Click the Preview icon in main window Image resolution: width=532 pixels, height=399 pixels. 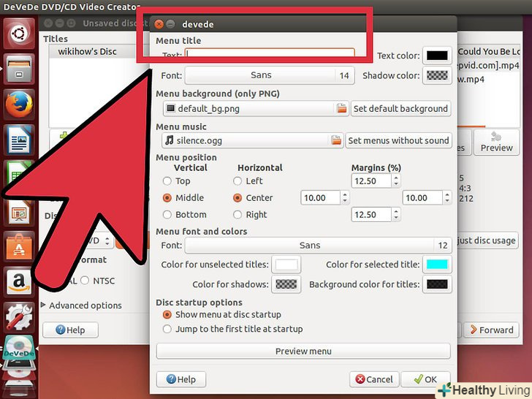coord(496,142)
